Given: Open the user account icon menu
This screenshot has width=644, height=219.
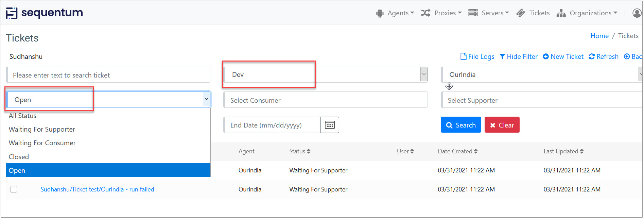Looking at the screenshot, I should [x=637, y=13].
